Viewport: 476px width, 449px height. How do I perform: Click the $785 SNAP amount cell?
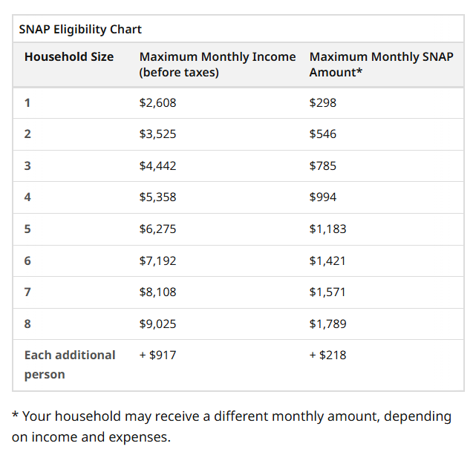[x=323, y=165]
